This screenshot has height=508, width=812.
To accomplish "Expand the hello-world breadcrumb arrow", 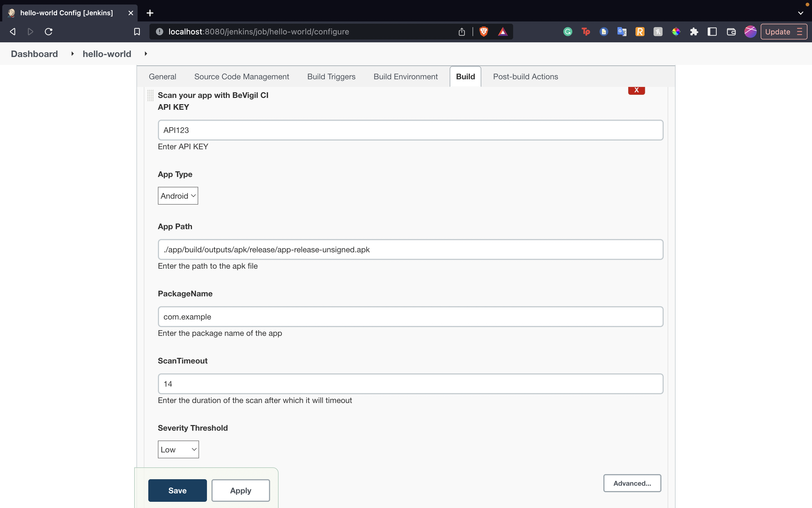I will 145,54.
